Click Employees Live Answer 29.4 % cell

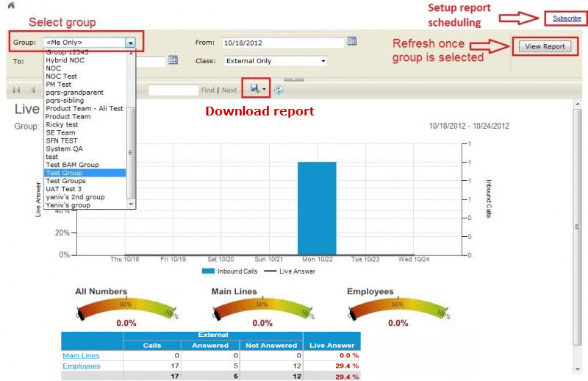[x=332, y=366]
